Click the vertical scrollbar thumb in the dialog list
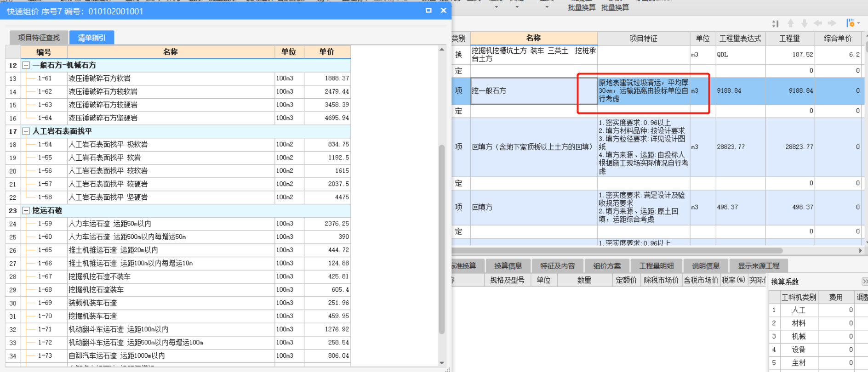Image resolution: width=868 pixels, height=372 pixels. (442, 239)
